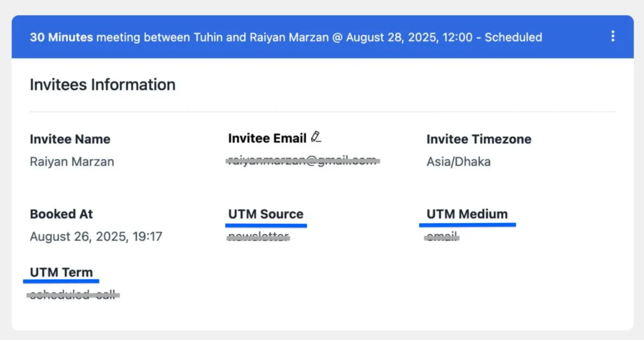Select the Invitee Email label
The width and height of the screenshot is (644, 340).
click(x=267, y=138)
